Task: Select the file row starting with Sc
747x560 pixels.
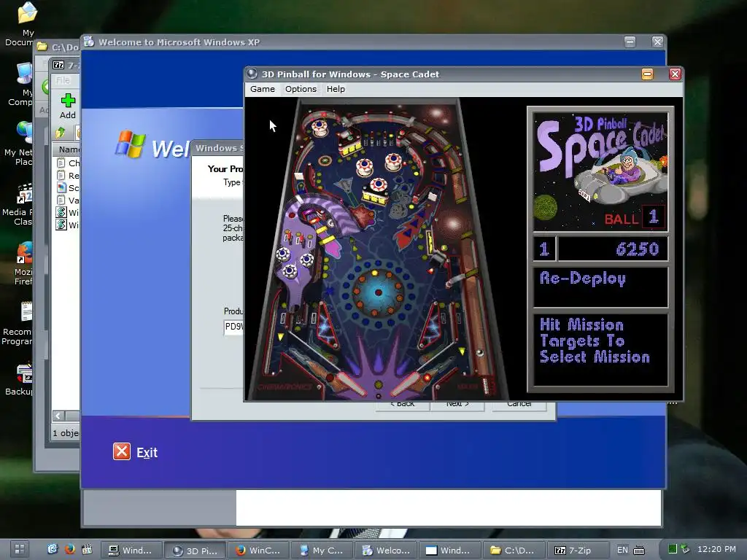Action: click(x=68, y=187)
